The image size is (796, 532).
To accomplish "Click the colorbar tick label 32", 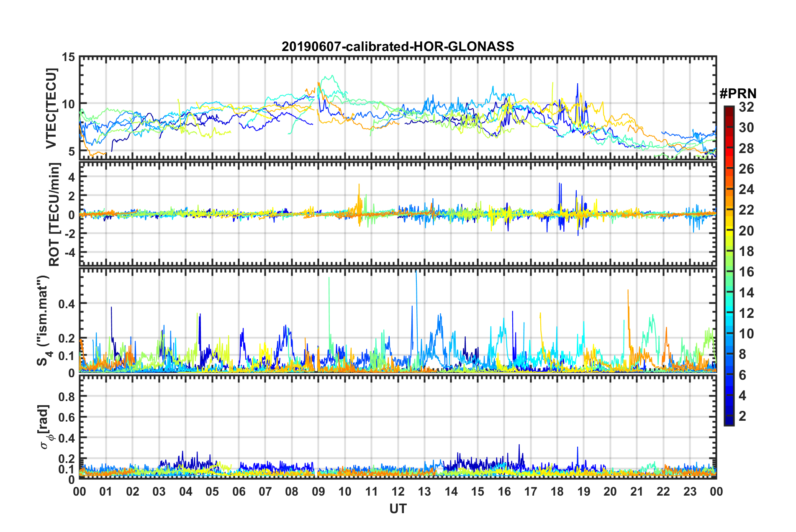I will [746, 107].
